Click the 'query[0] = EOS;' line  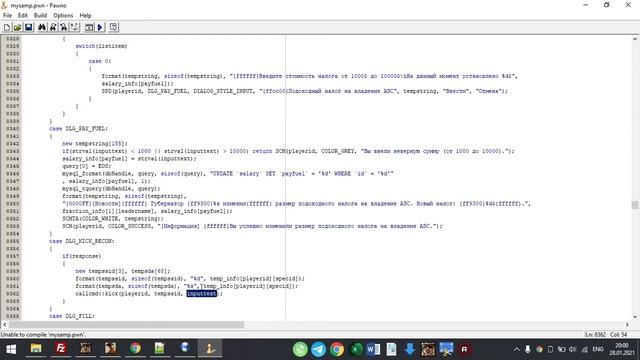tap(87, 166)
